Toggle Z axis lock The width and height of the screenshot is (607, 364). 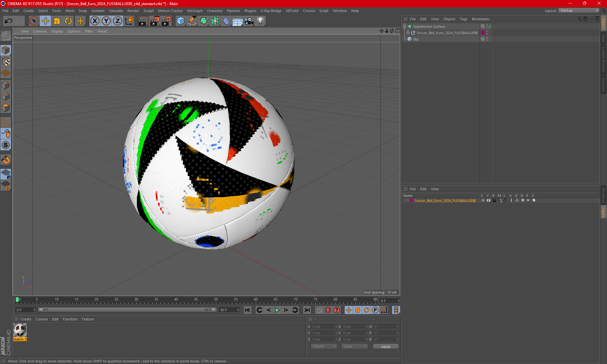[x=118, y=21]
